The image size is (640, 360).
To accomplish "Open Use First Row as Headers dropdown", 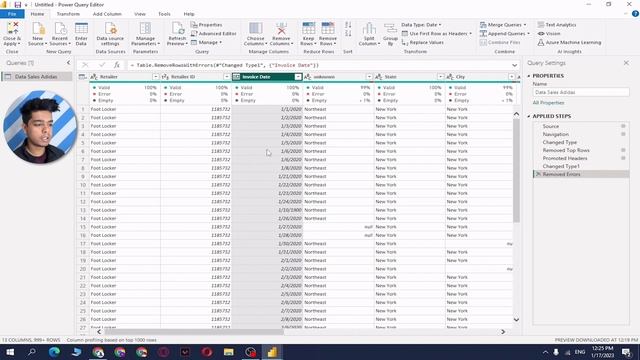I will (x=436, y=33).
